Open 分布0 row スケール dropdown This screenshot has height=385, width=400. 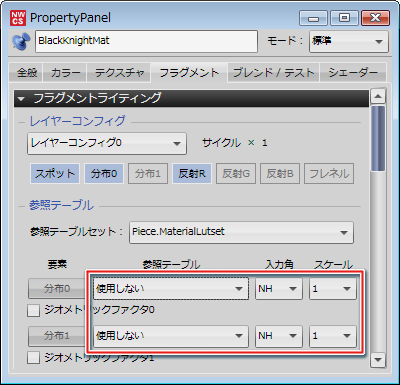[x=333, y=288]
